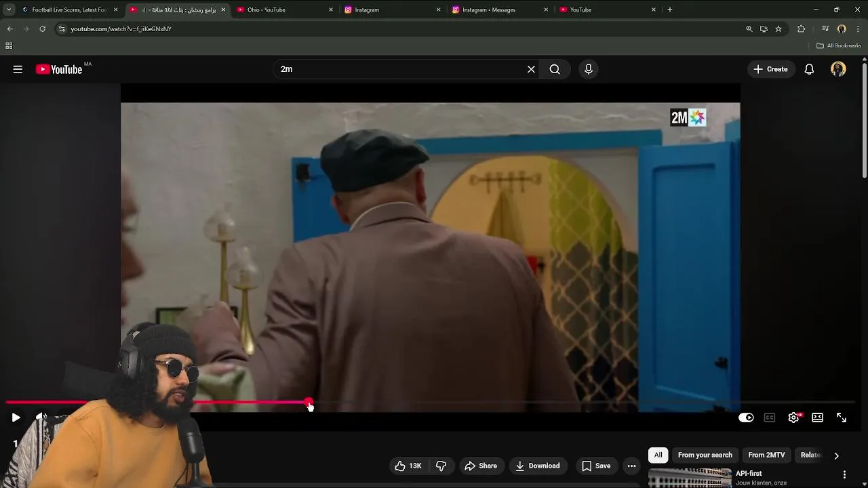Screen dimensions: 868x488
Task: Close the Instagram - Messages tab
Action: pyautogui.click(x=546, y=9)
